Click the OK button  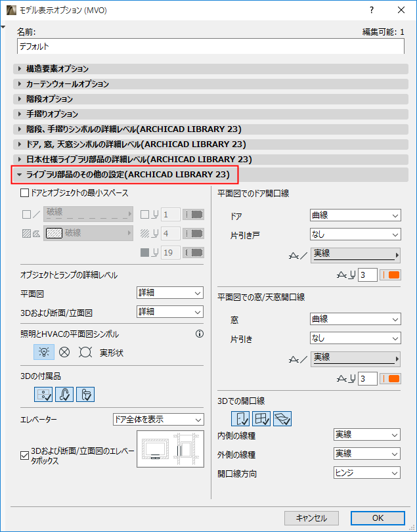tap(378, 518)
